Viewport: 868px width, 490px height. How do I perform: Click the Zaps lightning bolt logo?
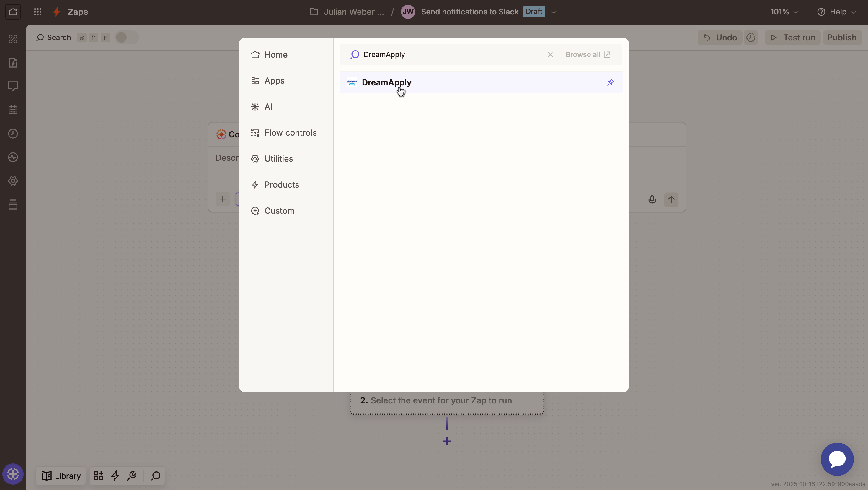coord(57,12)
